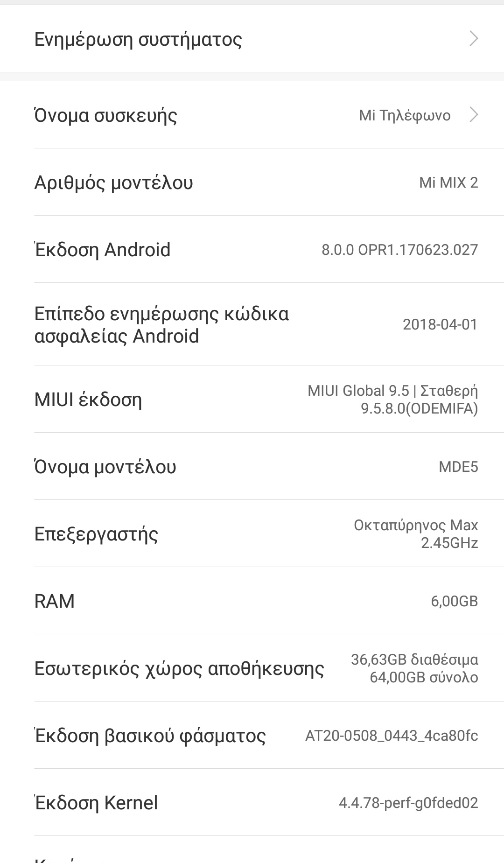Select the Αριθμός μοντέλου label
This screenshot has height=863, width=504.
[113, 182]
